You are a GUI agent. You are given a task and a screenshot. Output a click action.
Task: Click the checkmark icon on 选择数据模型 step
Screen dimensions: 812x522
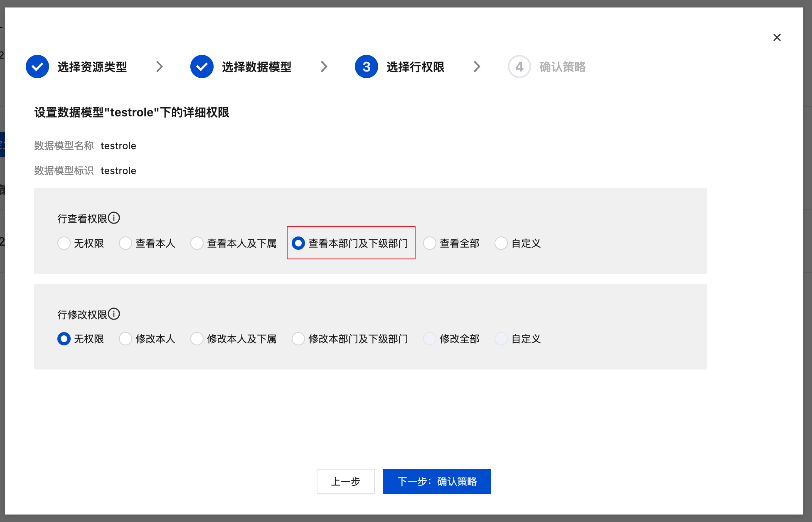point(202,66)
